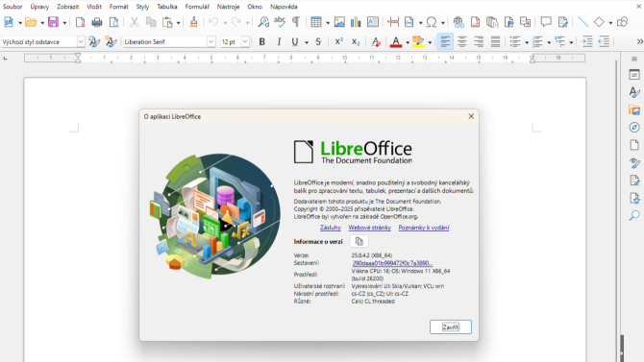
Task: Toggle formatting marks pilcrow icon
Action: 296,22
